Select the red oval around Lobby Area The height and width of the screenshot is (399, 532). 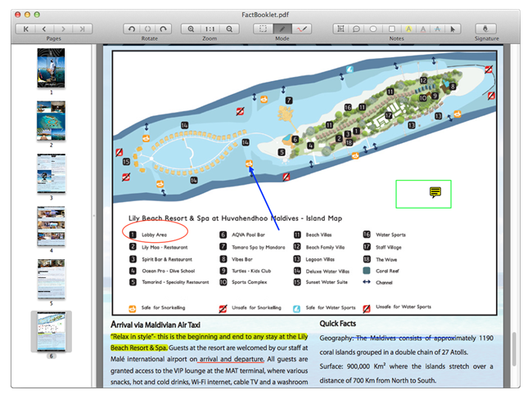click(x=155, y=231)
